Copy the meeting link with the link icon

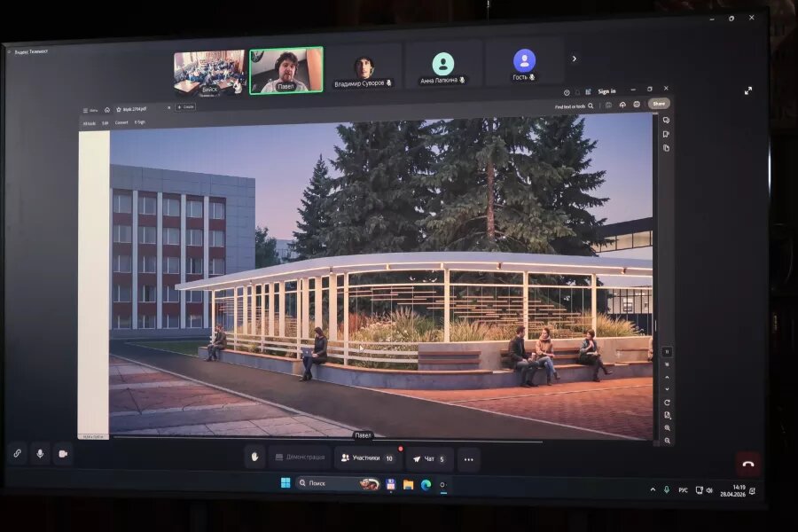click(x=18, y=453)
